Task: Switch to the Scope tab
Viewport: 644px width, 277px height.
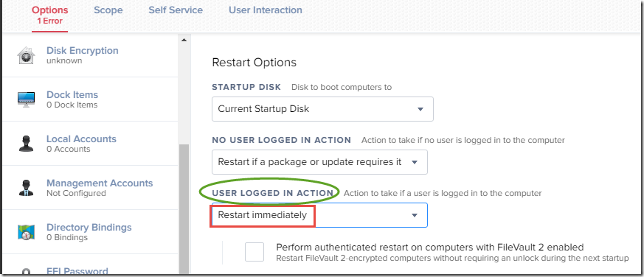Action: [x=108, y=10]
